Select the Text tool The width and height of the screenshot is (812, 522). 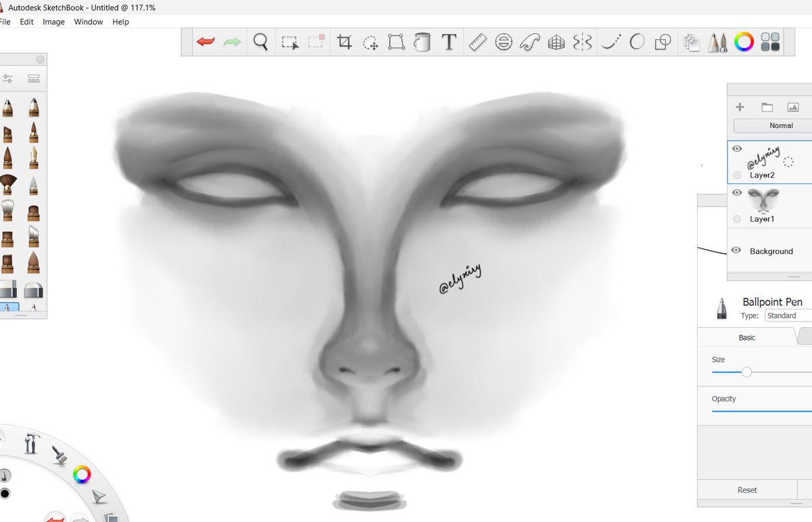point(449,42)
